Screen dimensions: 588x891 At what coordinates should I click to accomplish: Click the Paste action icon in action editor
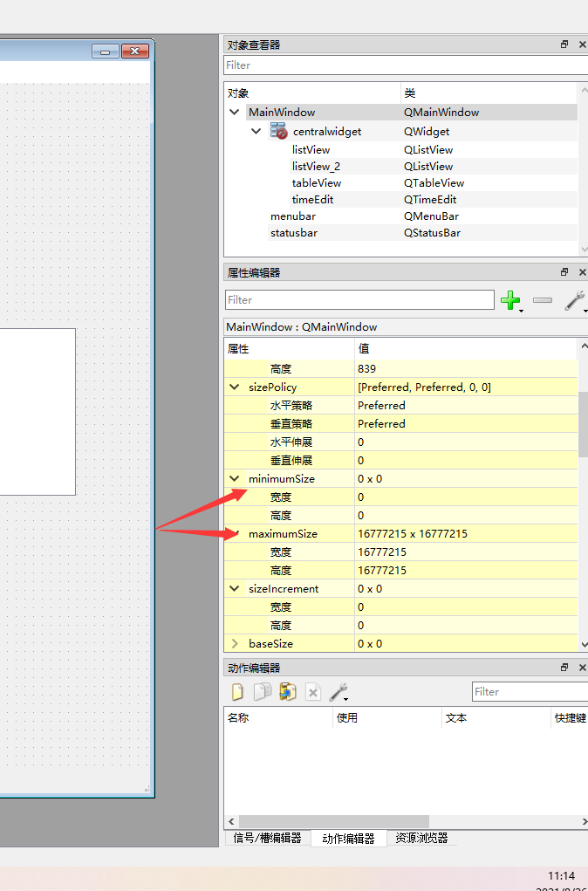288,691
